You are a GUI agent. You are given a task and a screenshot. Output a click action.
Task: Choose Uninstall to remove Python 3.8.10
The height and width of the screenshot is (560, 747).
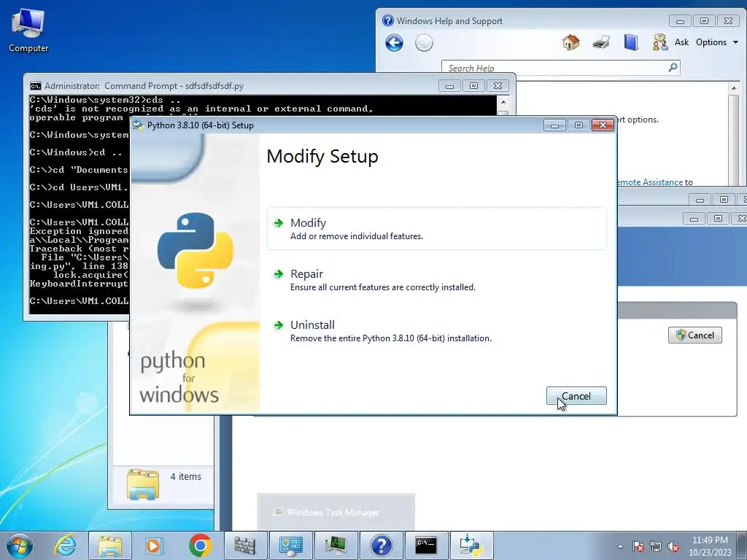coord(436,330)
